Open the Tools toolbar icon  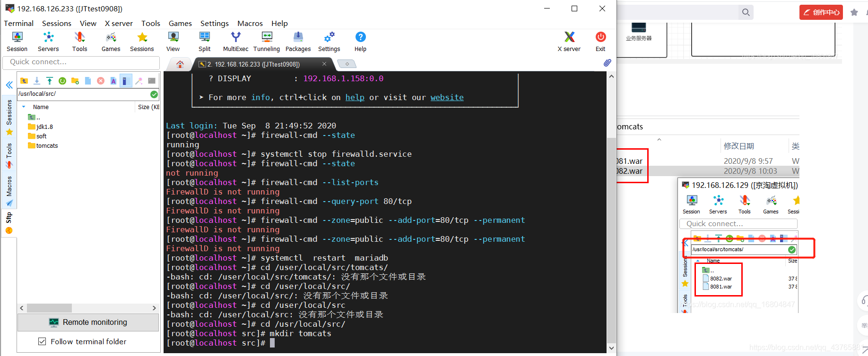coord(79,42)
